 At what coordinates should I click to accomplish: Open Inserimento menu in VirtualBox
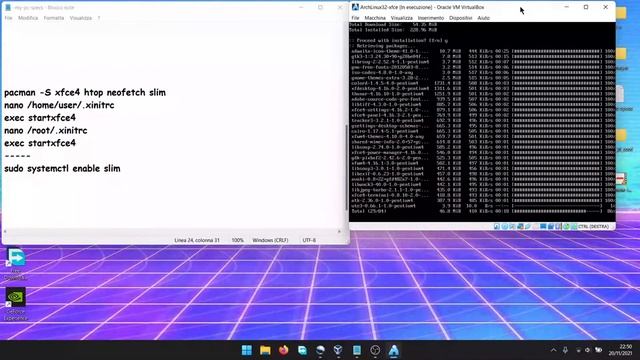pyautogui.click(x=431, y=18)
